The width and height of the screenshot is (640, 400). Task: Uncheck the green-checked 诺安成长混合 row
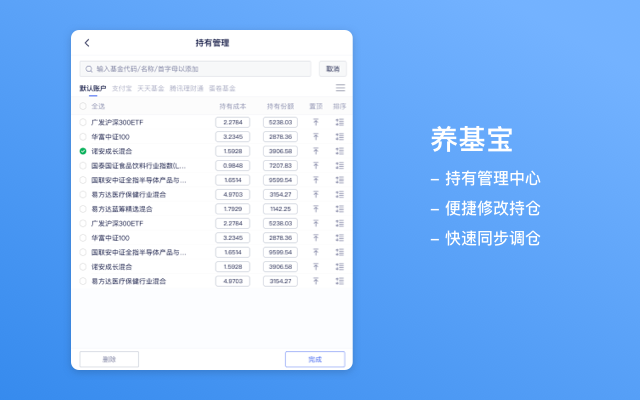[x=83, y=151]
